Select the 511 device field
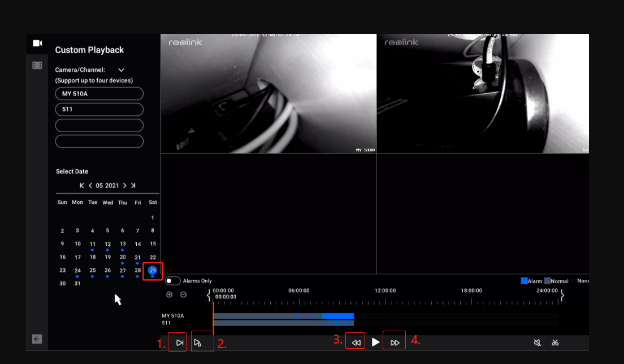The width and height of the screenshot is (624, 364). click(99, 110)
